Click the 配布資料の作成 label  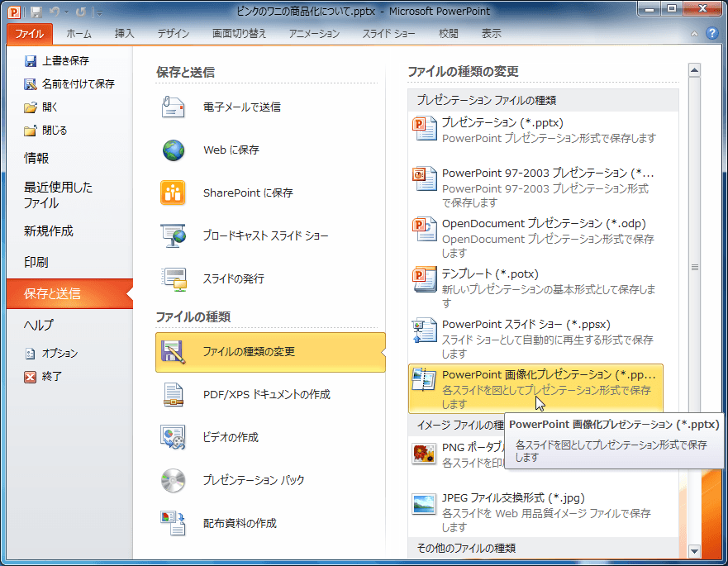(x=240, y=523)
